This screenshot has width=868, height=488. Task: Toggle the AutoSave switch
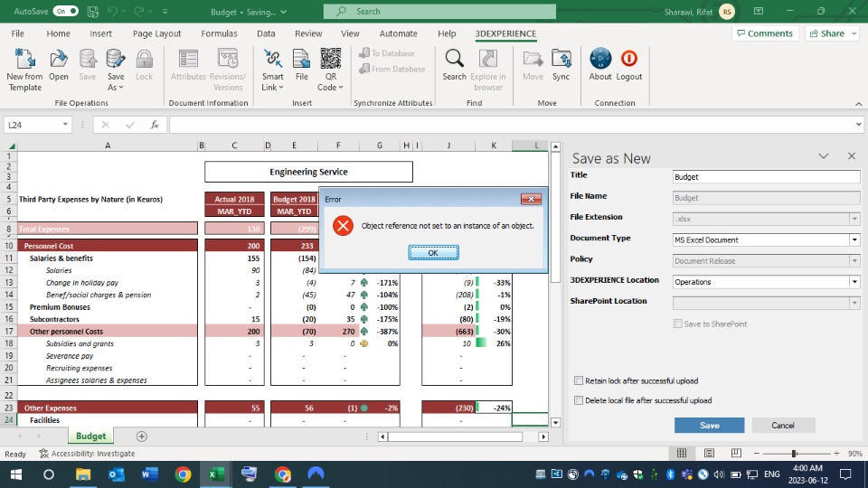point(66,11)
